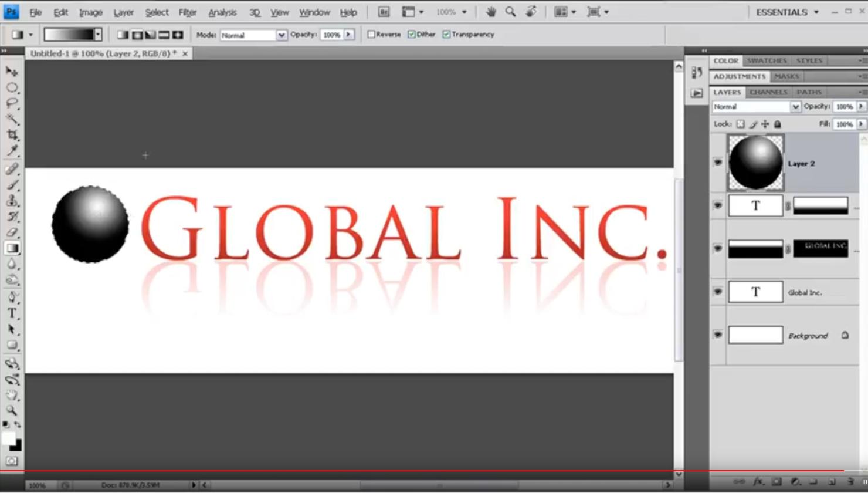Click the Launch Bridge button
The height and width of the screenshot is (493, 868).
(384, 11)
